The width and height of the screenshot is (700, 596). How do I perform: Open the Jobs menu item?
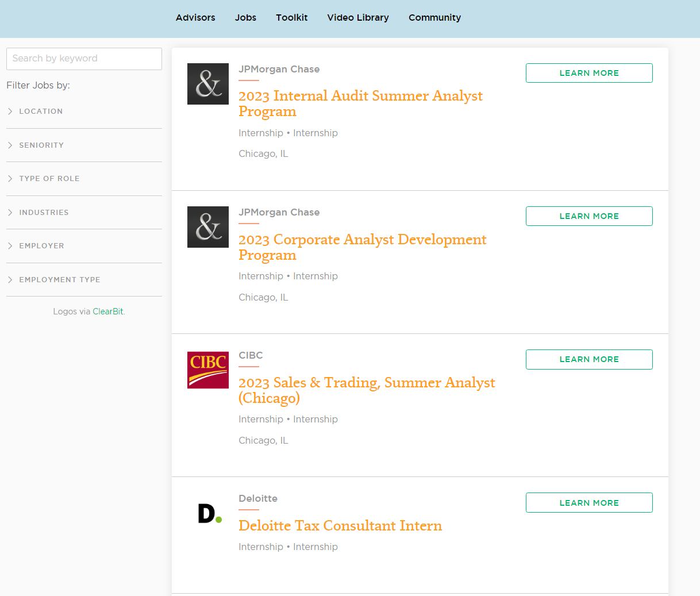point(245,17)
